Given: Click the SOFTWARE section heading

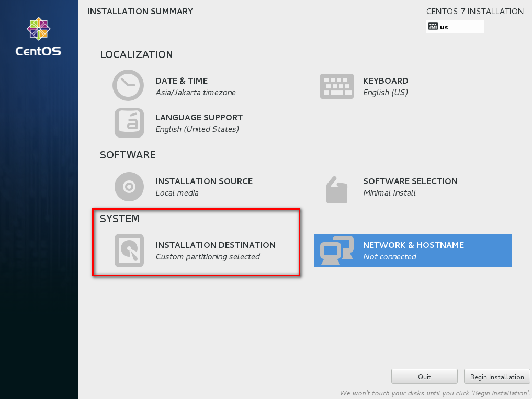Looking at the screenshot, I should (x=128, y=155).
